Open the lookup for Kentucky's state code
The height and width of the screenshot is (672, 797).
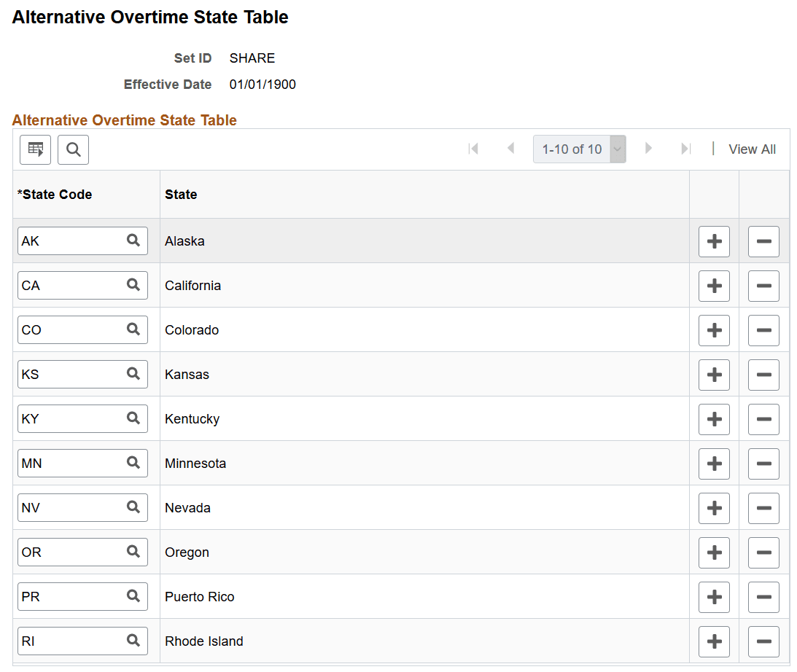[x=133, y=418]
